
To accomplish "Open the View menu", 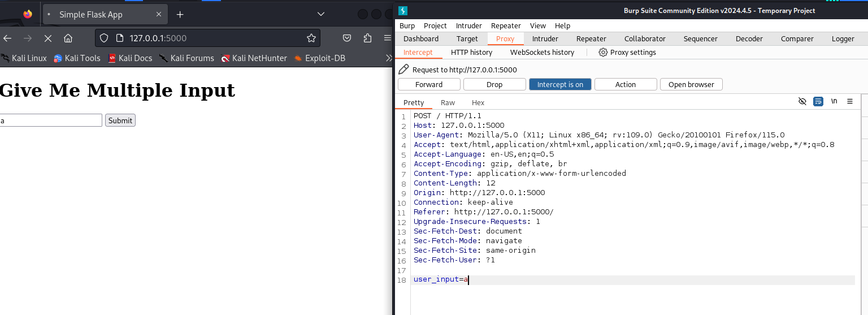I will pyautogui.click(x=538, y=25).
